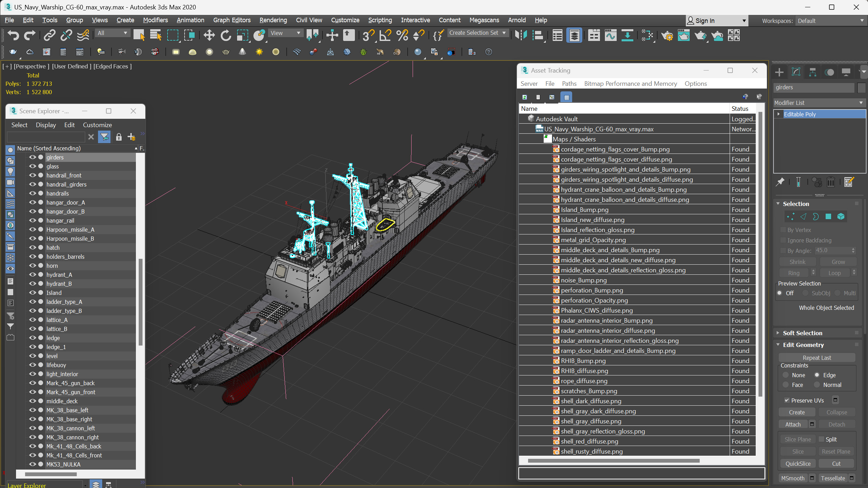The height and width of the screenshot is (488, 868).
Task: Switch to the Modify panel tab
Action: click(x=796, y=72)
